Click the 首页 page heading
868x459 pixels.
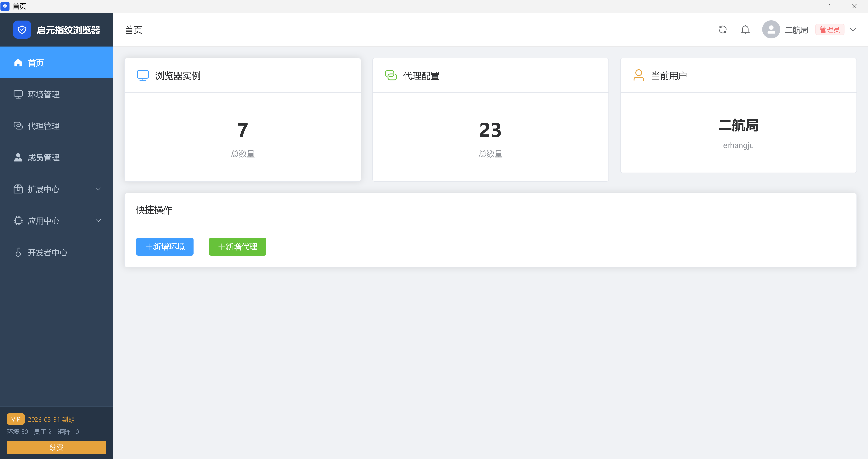tap(133, 30)
